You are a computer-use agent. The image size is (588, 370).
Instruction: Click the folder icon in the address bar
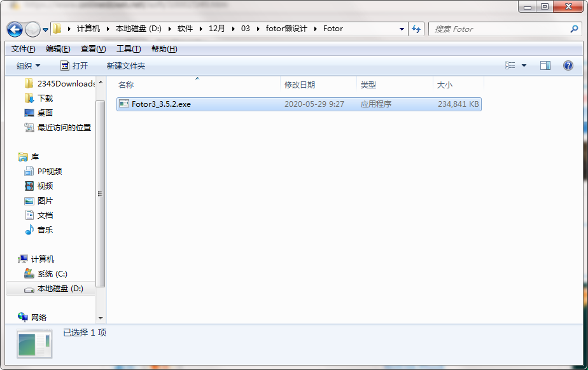[x=57, y=29]
